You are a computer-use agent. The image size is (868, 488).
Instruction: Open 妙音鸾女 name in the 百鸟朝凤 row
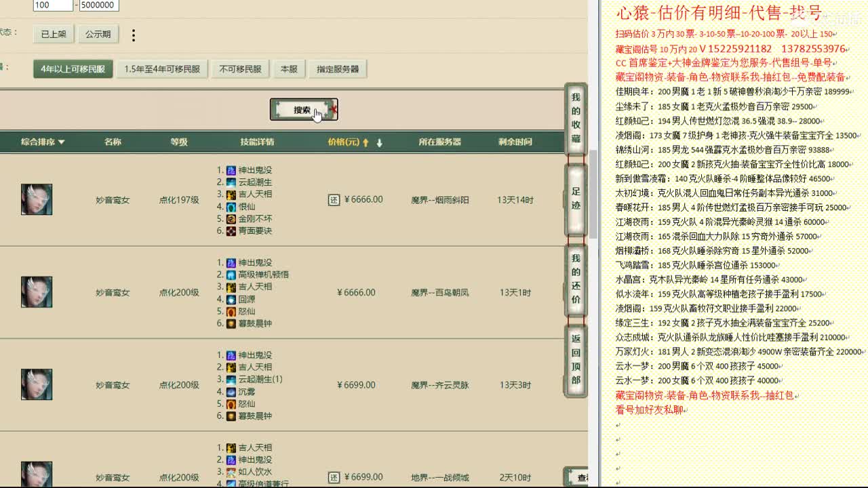pyautogui.click(x=113, y=293)
